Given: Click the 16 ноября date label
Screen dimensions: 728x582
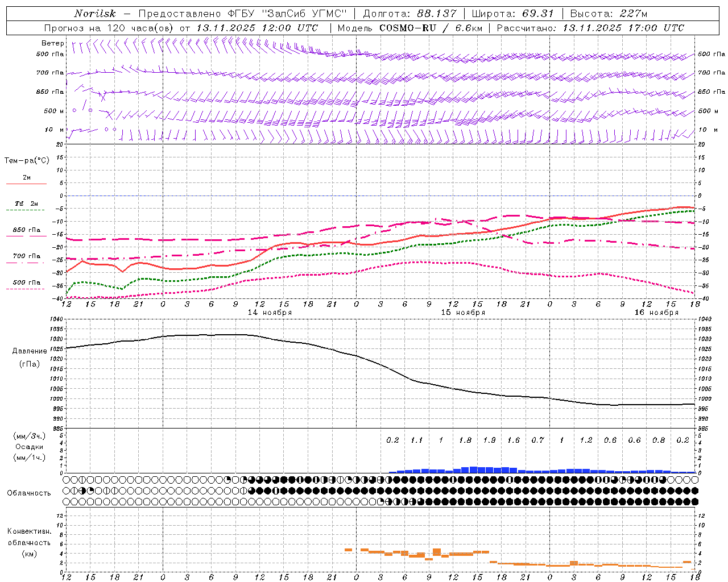Looking at the screenshot, I should [x=656, y=313].
